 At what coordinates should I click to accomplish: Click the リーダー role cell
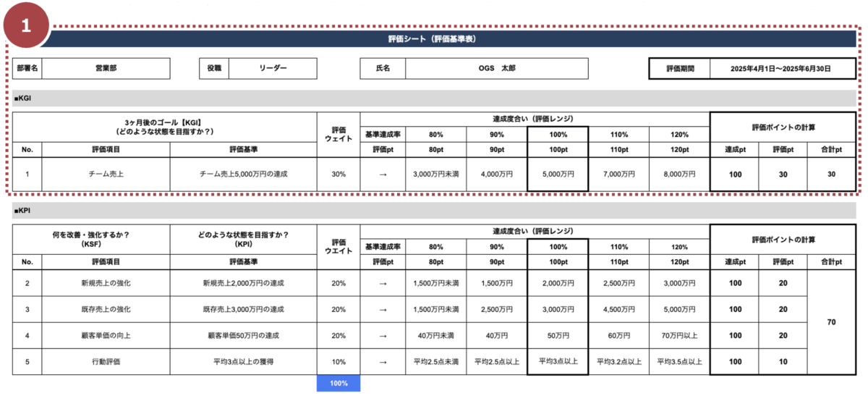273,68
